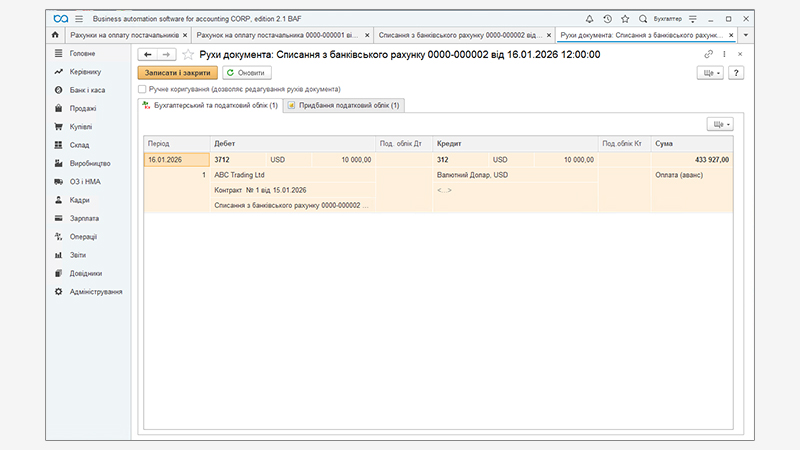The height and width of the screenshot is (450, 800).
Task: Close the Рахунки на оплату постачальників tab
Action: pyautogui.click(x=185, y=35)
